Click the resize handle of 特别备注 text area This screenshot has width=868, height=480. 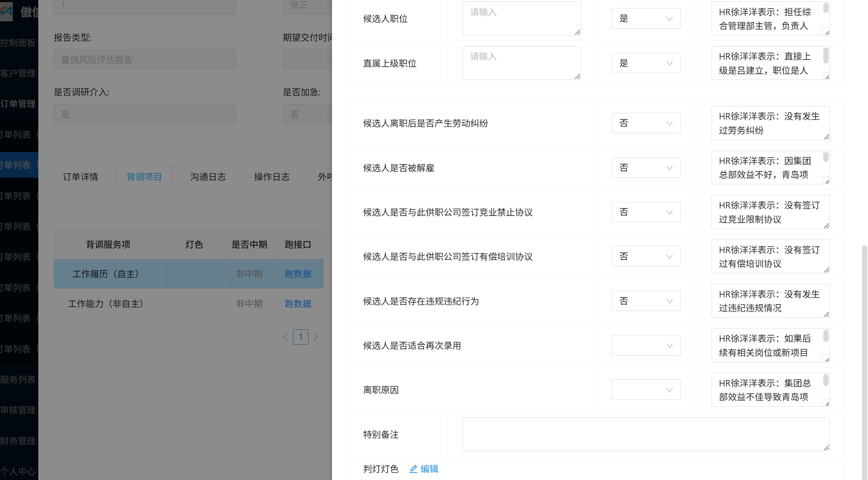pos(826,448)
